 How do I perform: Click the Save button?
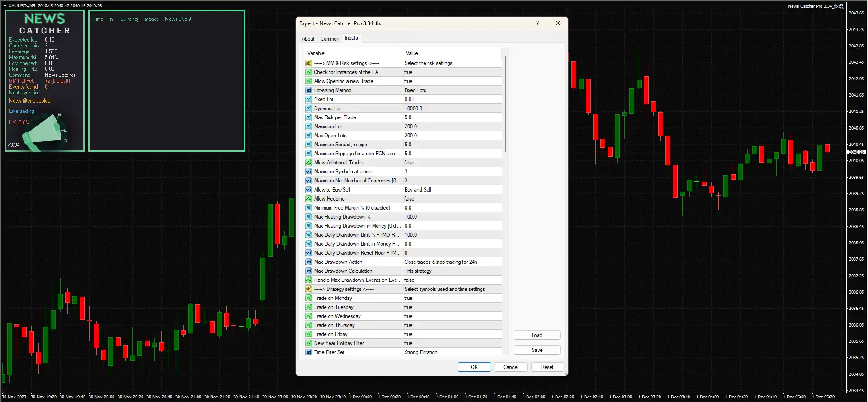click(537, 350)
